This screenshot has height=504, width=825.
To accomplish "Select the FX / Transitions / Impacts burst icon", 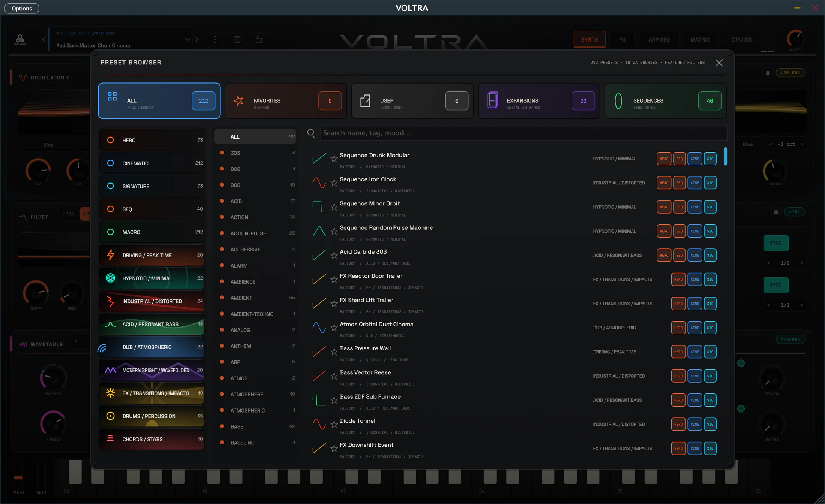I will (x=111, y=393).
